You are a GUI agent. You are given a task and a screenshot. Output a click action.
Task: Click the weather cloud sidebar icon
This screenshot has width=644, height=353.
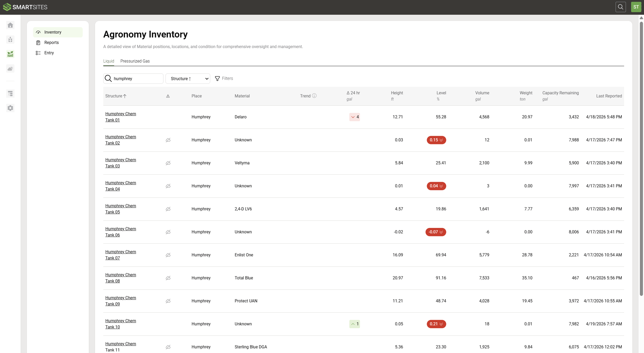tap(10, 69)
